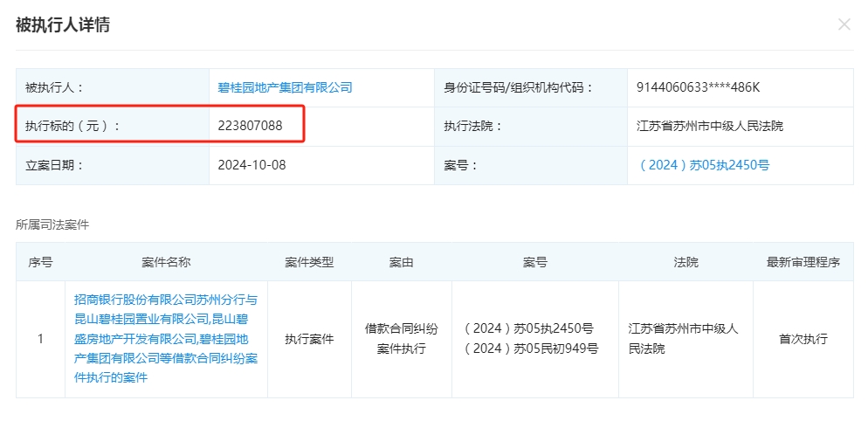Viewport: 868px width, 421px height.
Task: Click the 执行法院 value in the details table
Action: click(x=709, y=126)
